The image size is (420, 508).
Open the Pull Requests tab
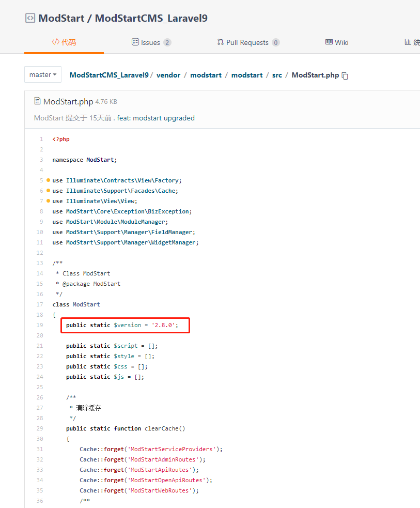click(x=248, y=42)
